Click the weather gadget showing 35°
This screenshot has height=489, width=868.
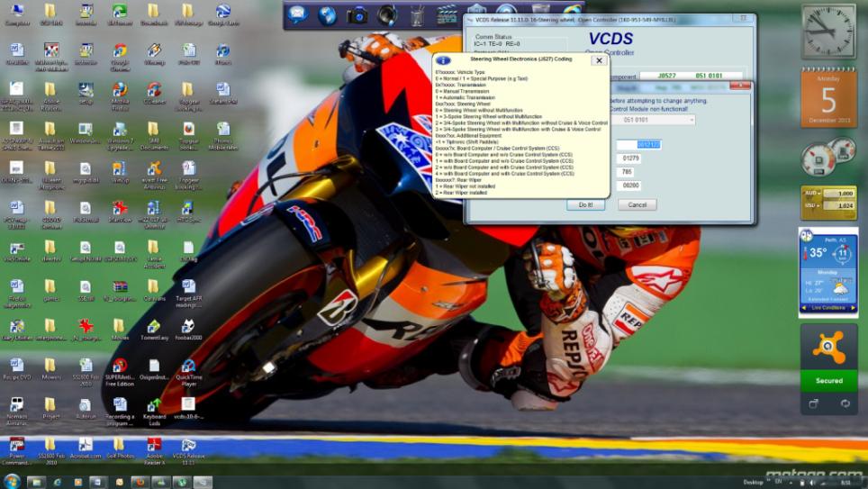click(x=828, y=273)
